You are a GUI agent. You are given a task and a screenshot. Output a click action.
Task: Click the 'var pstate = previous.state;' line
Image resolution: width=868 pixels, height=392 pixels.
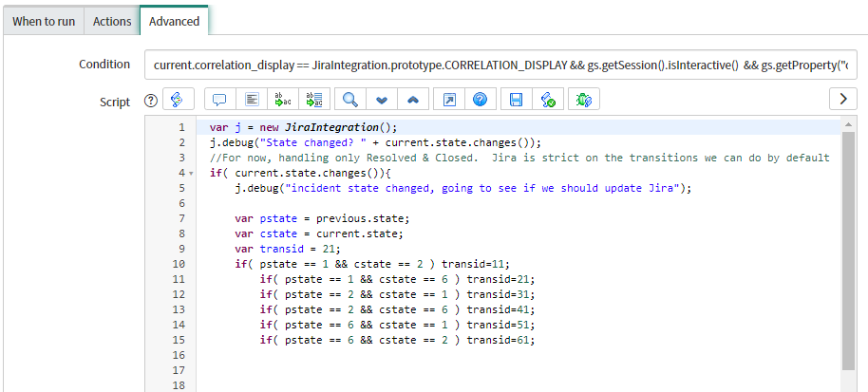point(322,218)
